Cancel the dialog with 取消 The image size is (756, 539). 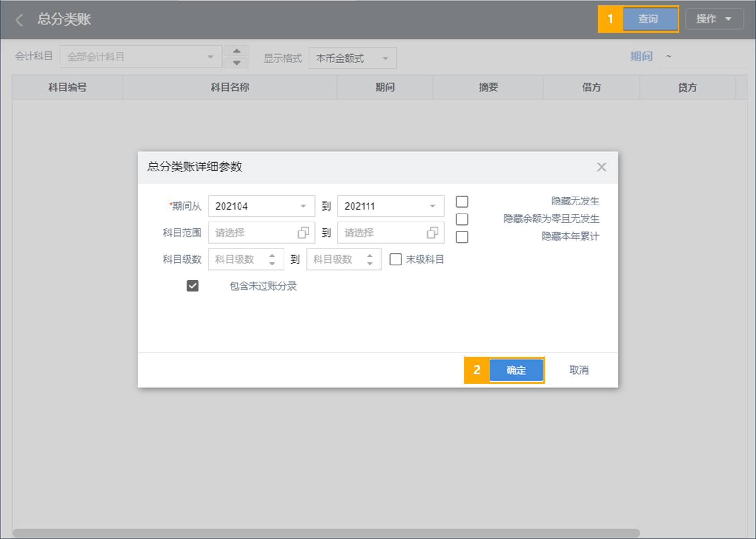pos(579,370)
